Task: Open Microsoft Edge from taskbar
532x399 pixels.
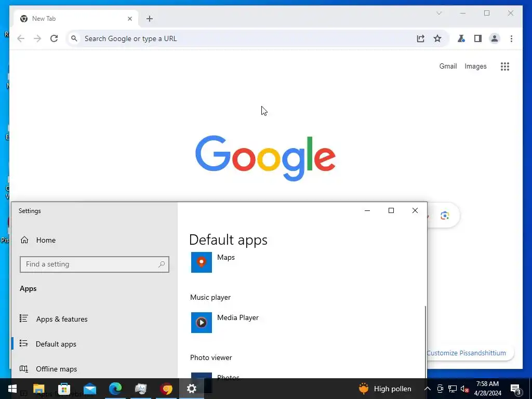Action: coord(115,389)
